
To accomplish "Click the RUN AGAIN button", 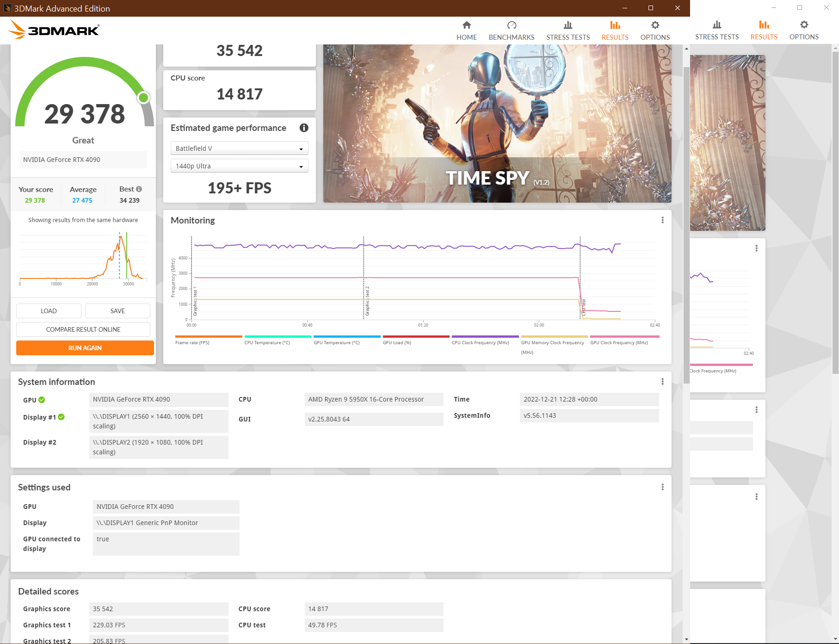I will 85,348.
